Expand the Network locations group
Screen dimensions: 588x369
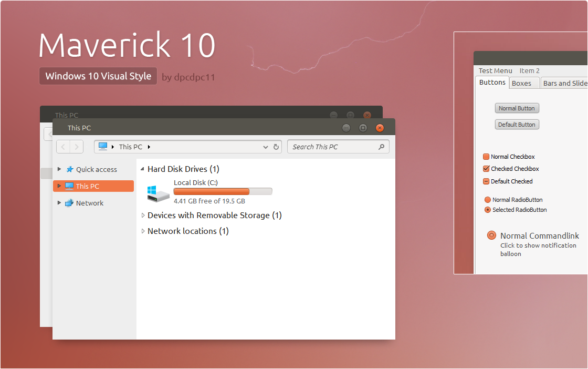(143, 231)
